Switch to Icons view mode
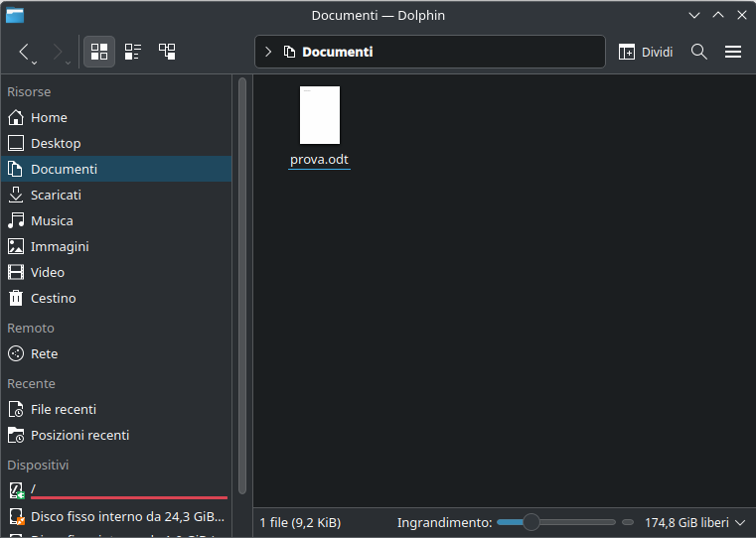 [x=99, y=52]
